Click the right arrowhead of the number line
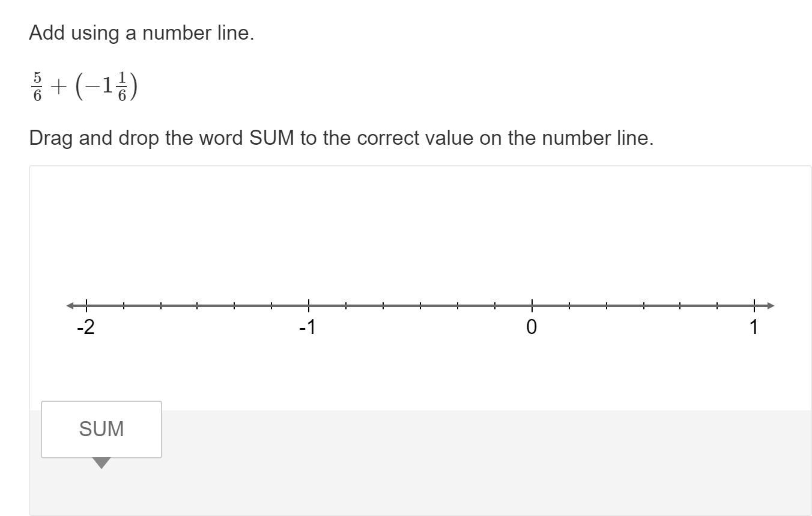Screen dimensions: 812x516 pyautogui.click(x=771, y=306)
